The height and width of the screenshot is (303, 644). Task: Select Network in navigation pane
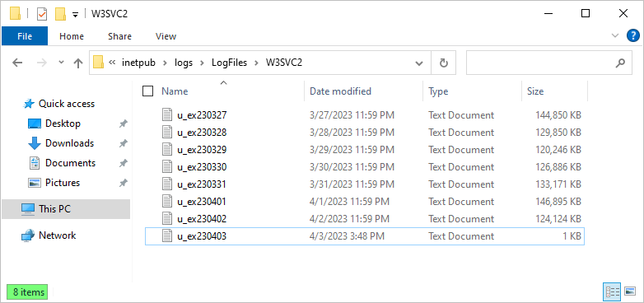click(x=57, y=235)
